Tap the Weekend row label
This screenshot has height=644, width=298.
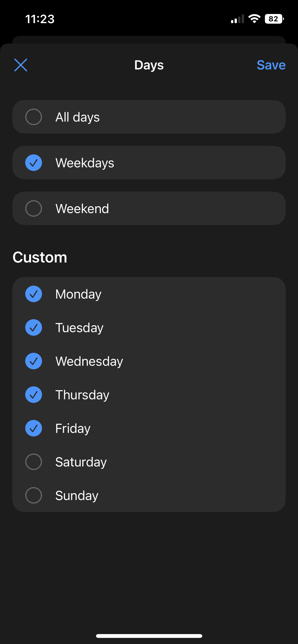tap(82, 209)
